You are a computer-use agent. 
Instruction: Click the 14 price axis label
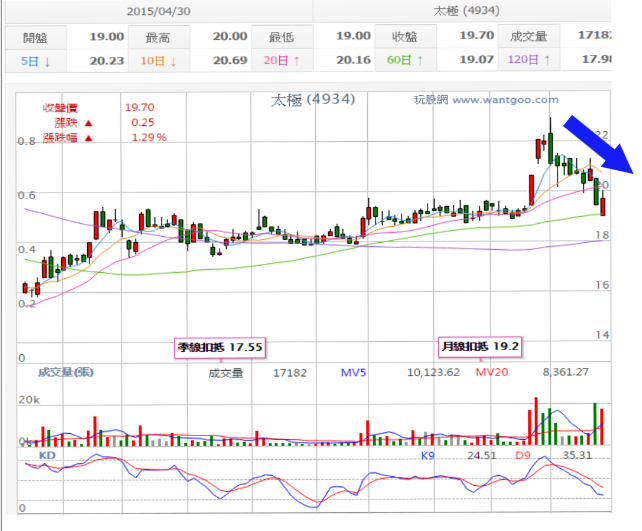(602, 335)
